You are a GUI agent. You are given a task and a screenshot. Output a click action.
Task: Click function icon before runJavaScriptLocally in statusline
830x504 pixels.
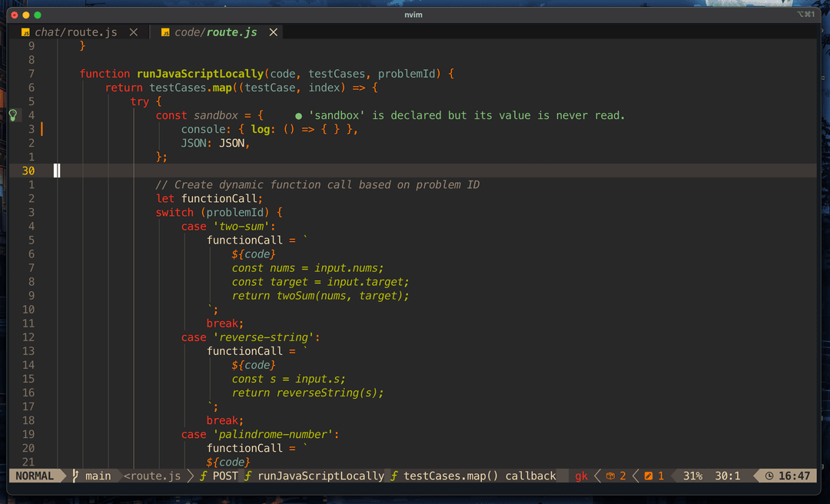[247, 476]
